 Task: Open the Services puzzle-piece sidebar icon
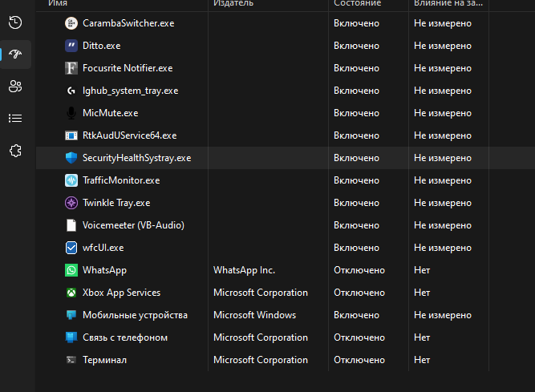(x=14, y=151)
